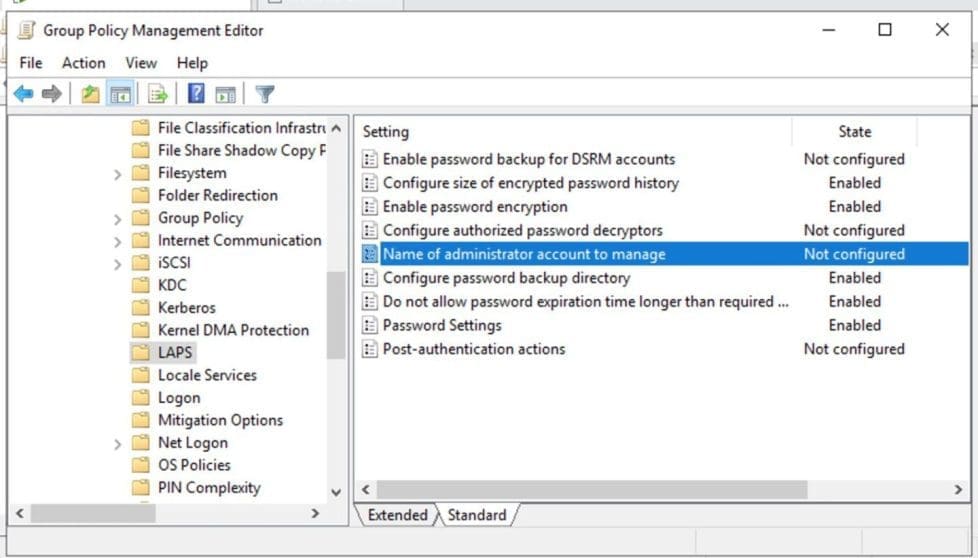
Task: Expand the Filesystem tree node
Action: point(118,174)
